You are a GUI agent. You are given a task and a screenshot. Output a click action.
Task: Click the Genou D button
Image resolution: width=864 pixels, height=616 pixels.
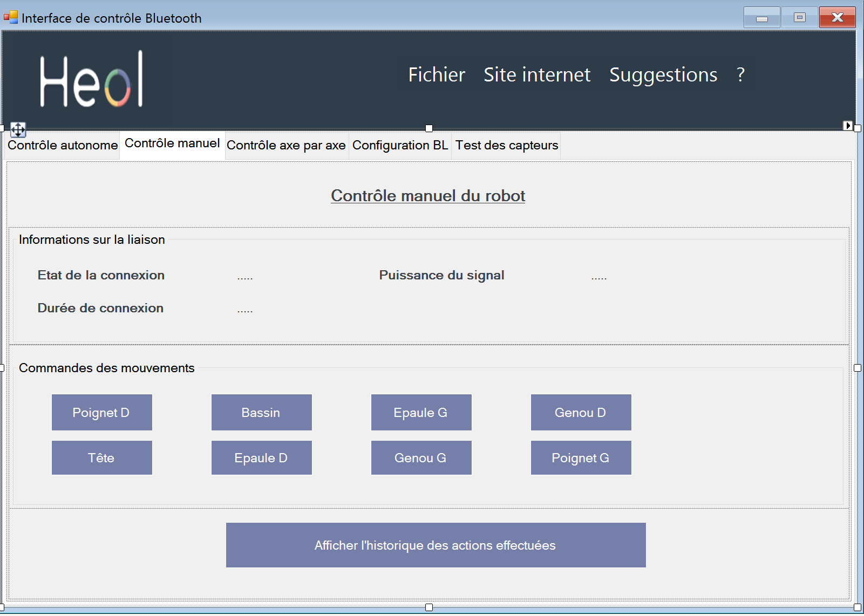[x=581, y=413]
